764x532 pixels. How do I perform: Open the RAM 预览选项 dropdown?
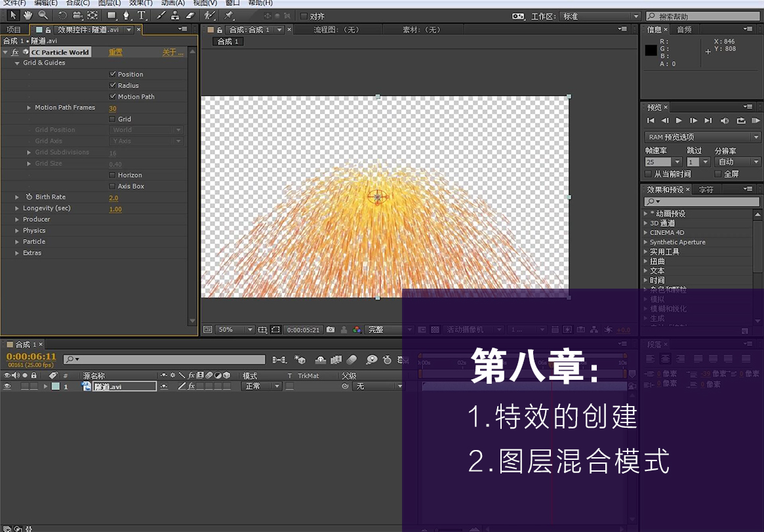702,137
